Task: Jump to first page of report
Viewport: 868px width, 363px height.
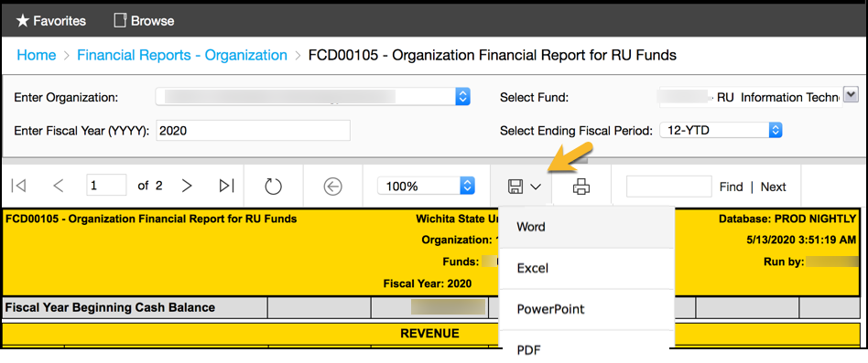Action: 18,187
